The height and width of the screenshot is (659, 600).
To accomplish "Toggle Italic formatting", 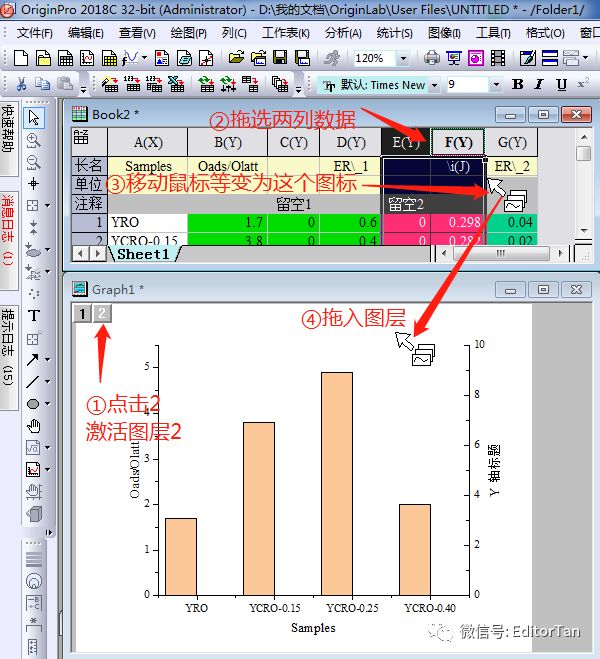I will [539, 84].
